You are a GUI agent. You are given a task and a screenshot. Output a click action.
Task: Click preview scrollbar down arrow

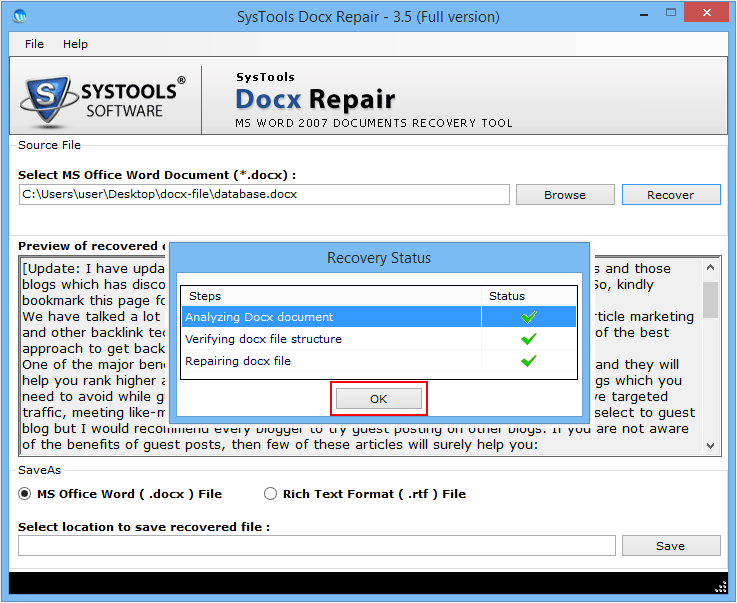coord(710,446)
